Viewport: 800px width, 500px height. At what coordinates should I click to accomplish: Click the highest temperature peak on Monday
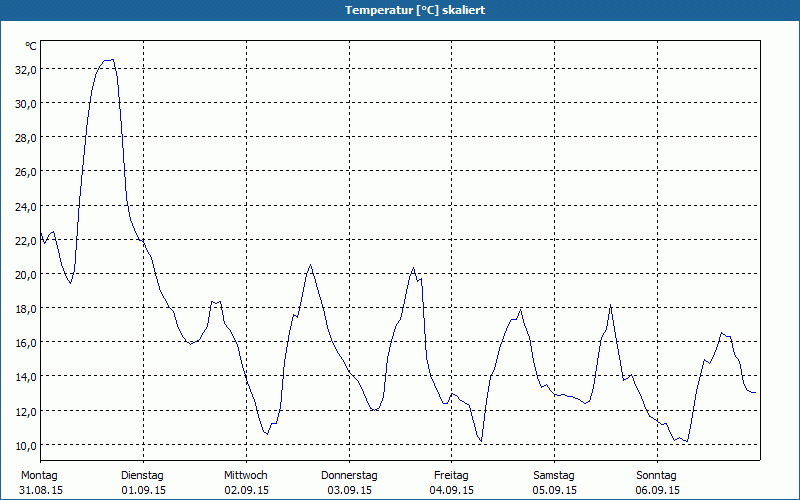tap(109, 60)
